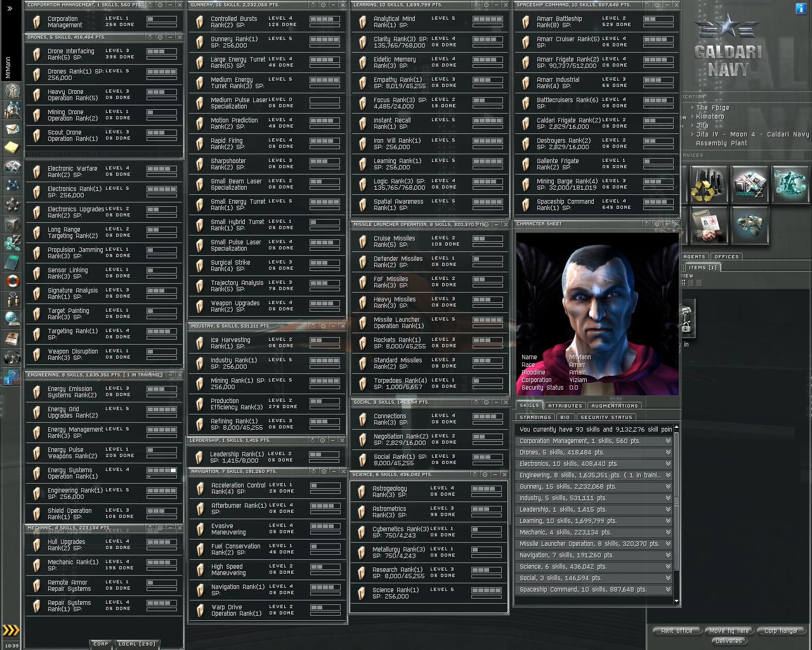The image size is (812, 650).
Task: Click the Analytical Mind skill book icon
Action: pos(363,22)
